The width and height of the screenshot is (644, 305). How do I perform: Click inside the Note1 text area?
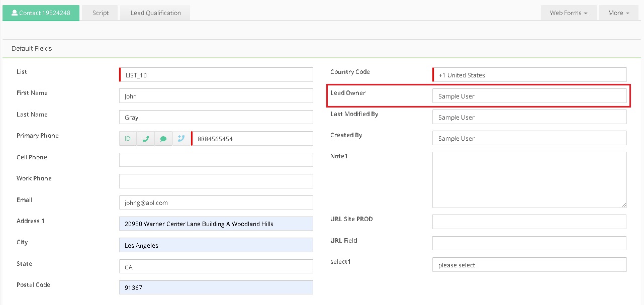(529, 180)
